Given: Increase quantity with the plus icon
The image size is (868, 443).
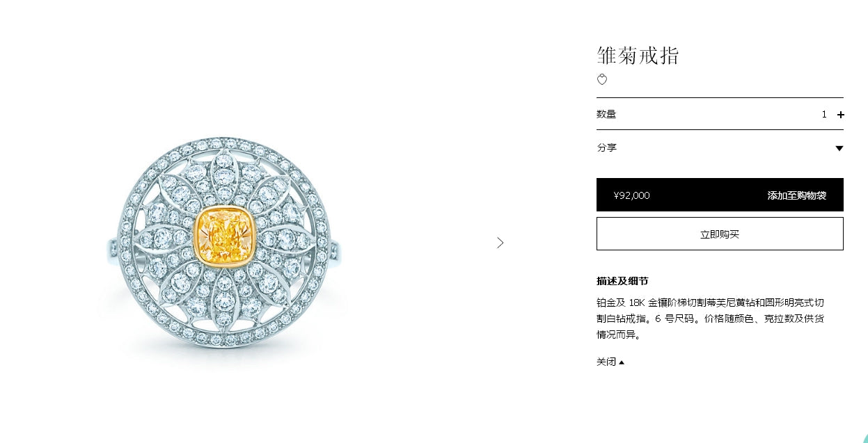Looking at the screenshot, I should tap(840, 115).
